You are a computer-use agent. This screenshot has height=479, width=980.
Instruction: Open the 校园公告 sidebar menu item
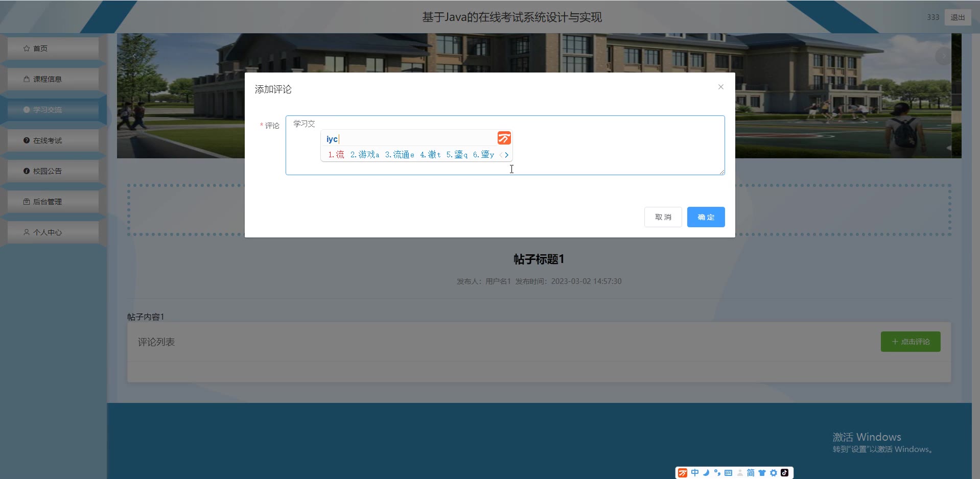(x=53, y=171)
